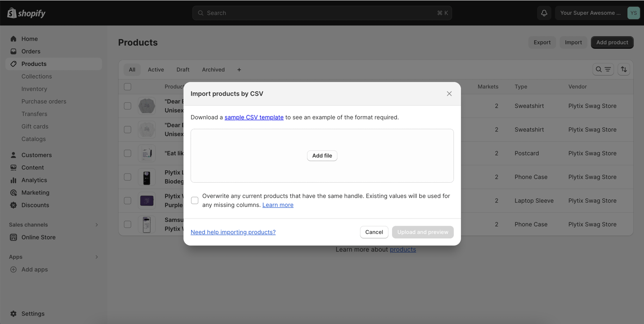Click Add file to choose a CSV
Image resolution: width=644 pixels, height=324 pixels.
(x=322, y=156)
